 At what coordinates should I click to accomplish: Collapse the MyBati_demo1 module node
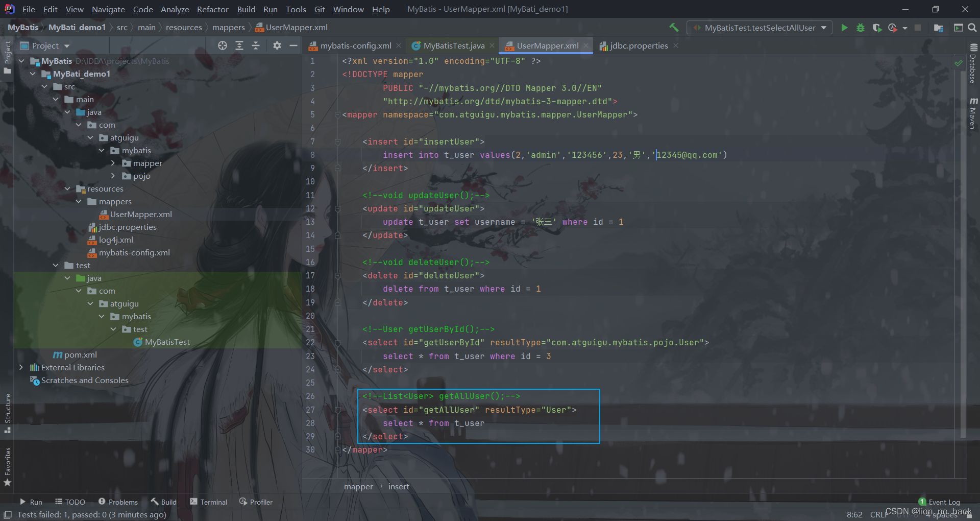click(33, 74)
